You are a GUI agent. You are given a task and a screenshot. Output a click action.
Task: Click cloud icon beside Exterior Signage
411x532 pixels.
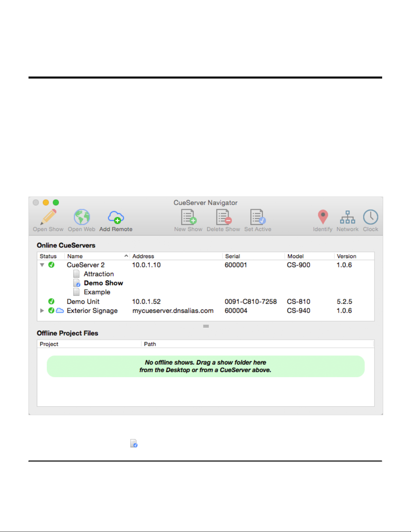point(60,310)
